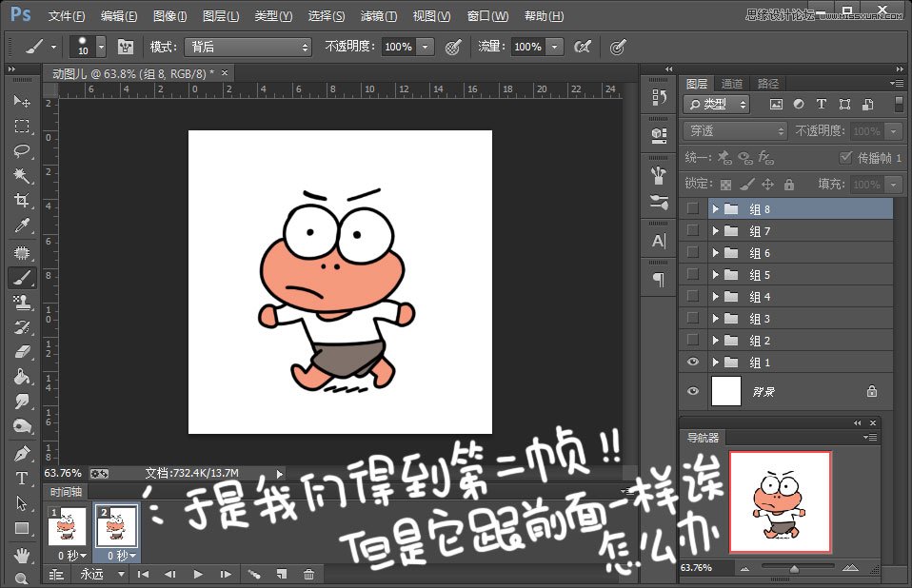This screenshot has height=588, width=912.
Task: Switch to the 通道 tab
Action: click(732, 84)
